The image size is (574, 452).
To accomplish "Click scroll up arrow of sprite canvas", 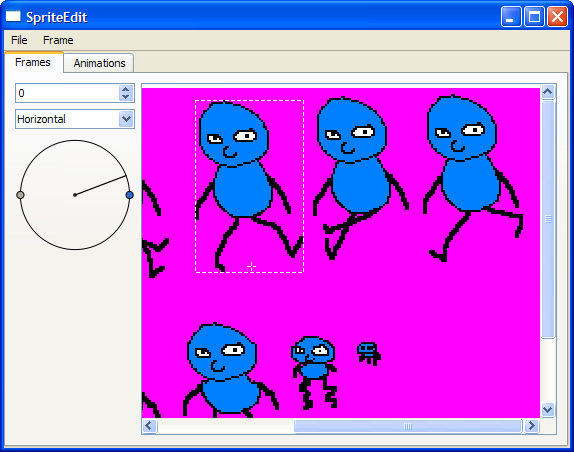I will click(x=548, y=92).
